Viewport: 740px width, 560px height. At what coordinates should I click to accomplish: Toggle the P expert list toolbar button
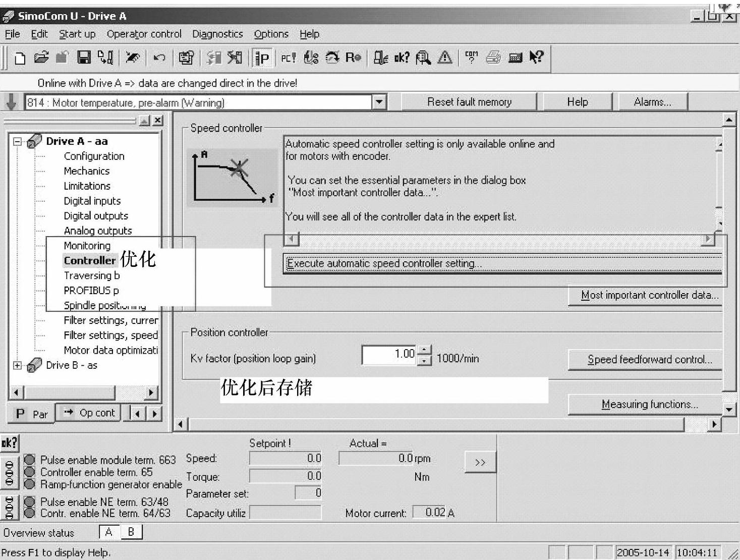[262, 58]
